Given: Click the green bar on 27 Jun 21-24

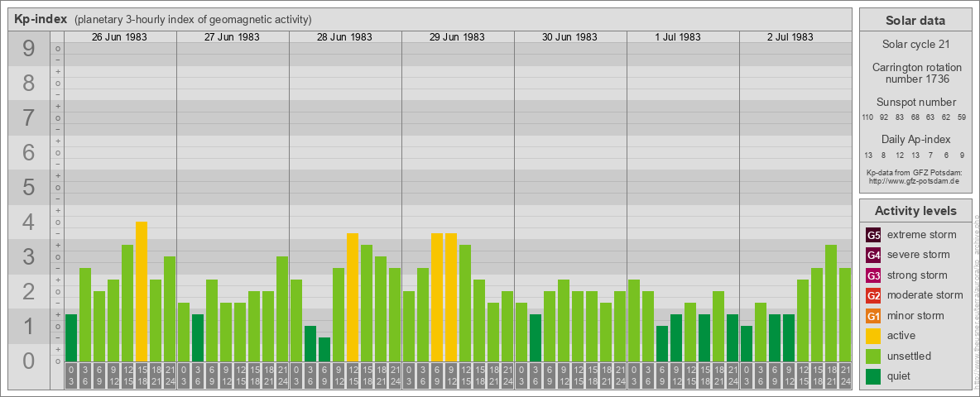Looking at the screenshot, I should click(x=282, y=309).
